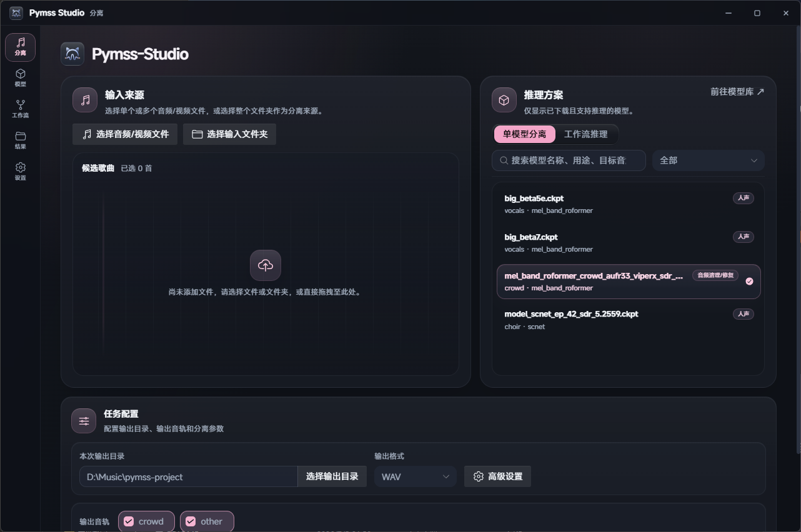Click the checkmark on the selected crowd model
Screen dimensions: 801x532
click(750, 282)
